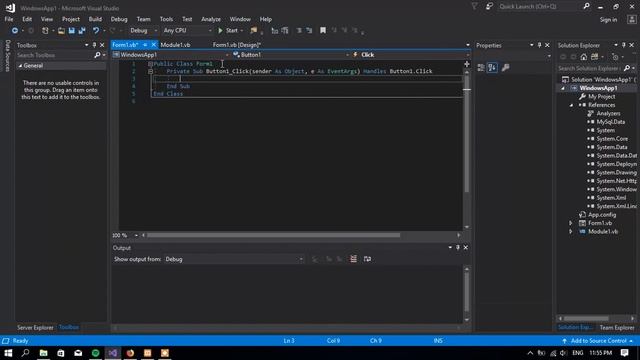The image size is (640, 360).
Task: Collapse the WindowsApp1 project node
Action: pos(563,88)
